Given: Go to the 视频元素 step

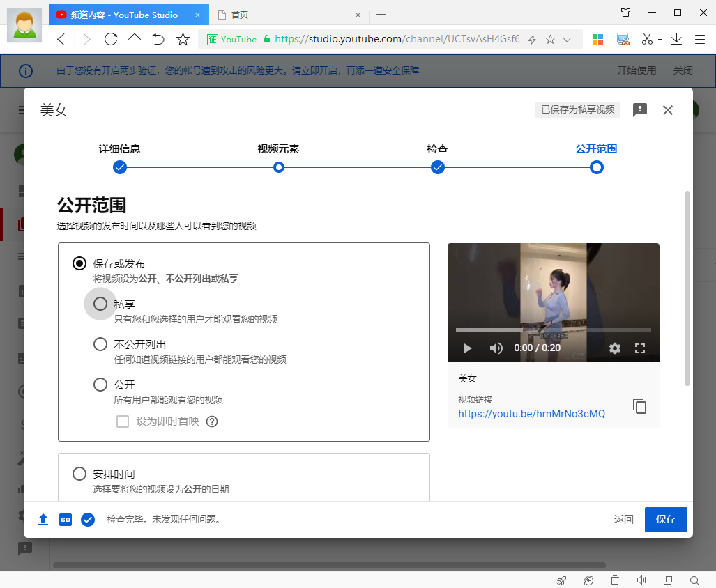Looking at the screenshot, I should [279, 158].
